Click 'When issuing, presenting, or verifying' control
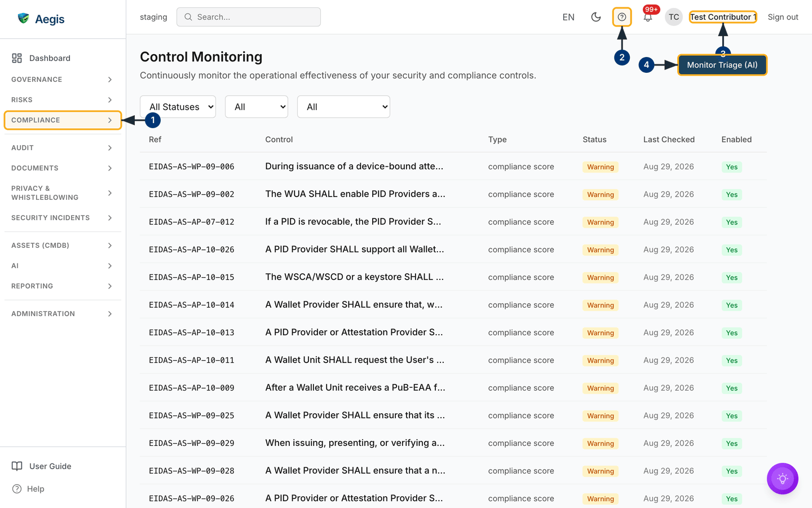This screenshot has width=812, height=508. [x=355, y=443]
